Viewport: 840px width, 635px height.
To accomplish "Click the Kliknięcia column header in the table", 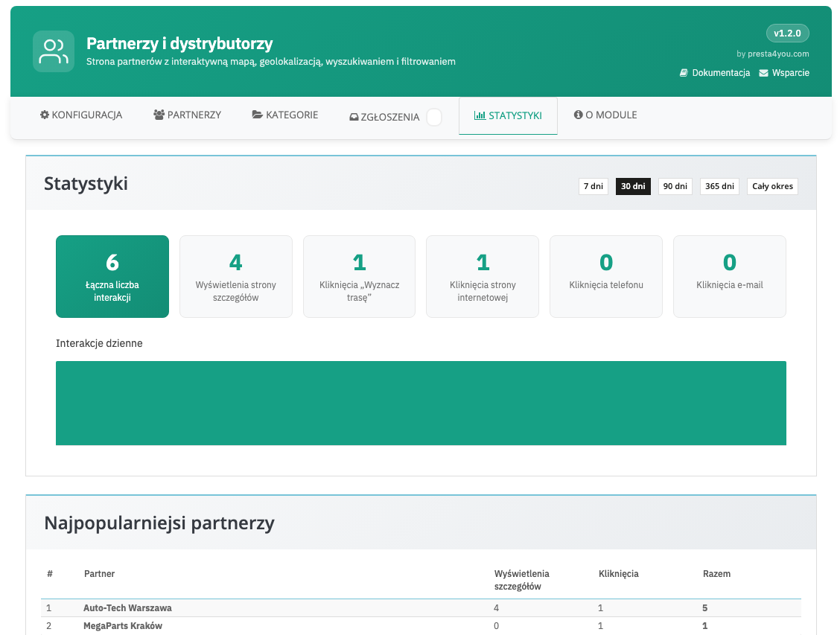I will pos(619,574).
